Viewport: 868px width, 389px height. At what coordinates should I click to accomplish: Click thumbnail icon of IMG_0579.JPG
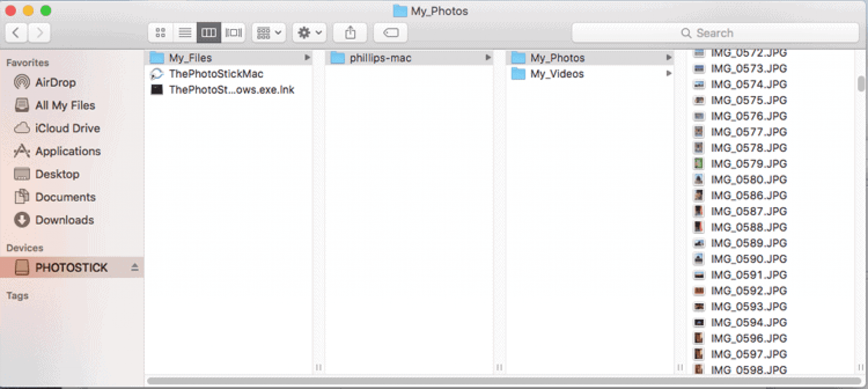click(x=698, y=164)
